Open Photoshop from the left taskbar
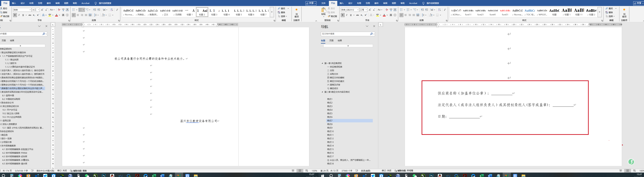This screenshot has height=177, width=644. tap(104, 175)
